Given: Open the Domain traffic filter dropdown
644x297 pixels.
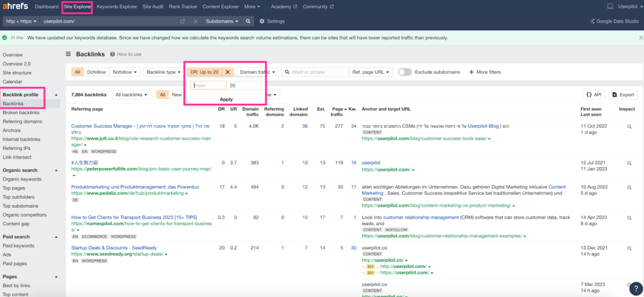Looking at the screenshot, I should [257, 72].
